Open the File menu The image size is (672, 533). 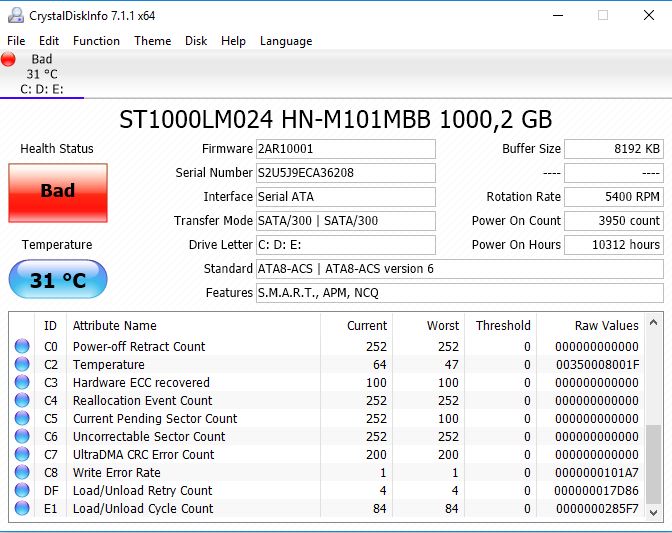pos(16,41)
